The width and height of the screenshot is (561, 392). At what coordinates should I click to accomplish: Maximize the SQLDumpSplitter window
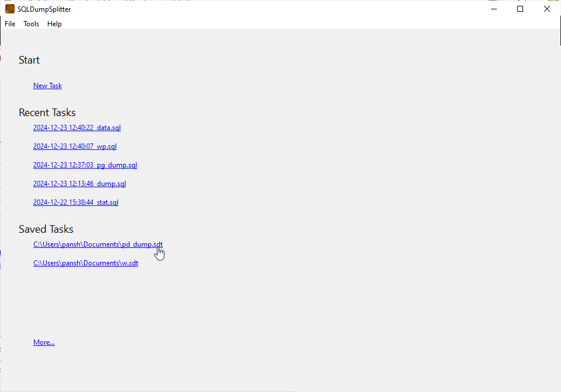point(520,9)
